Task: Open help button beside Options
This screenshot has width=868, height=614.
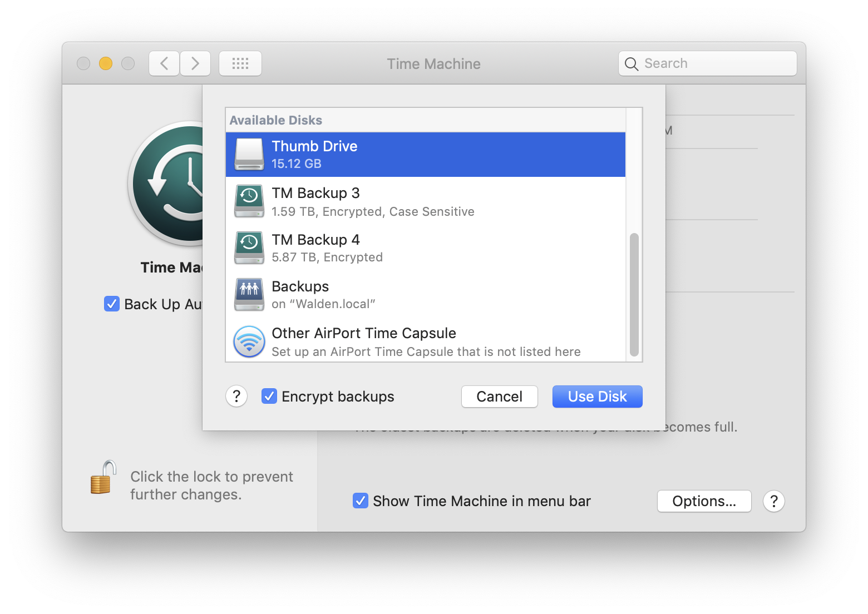Action: pyautogui.click(x=773, y=501)
